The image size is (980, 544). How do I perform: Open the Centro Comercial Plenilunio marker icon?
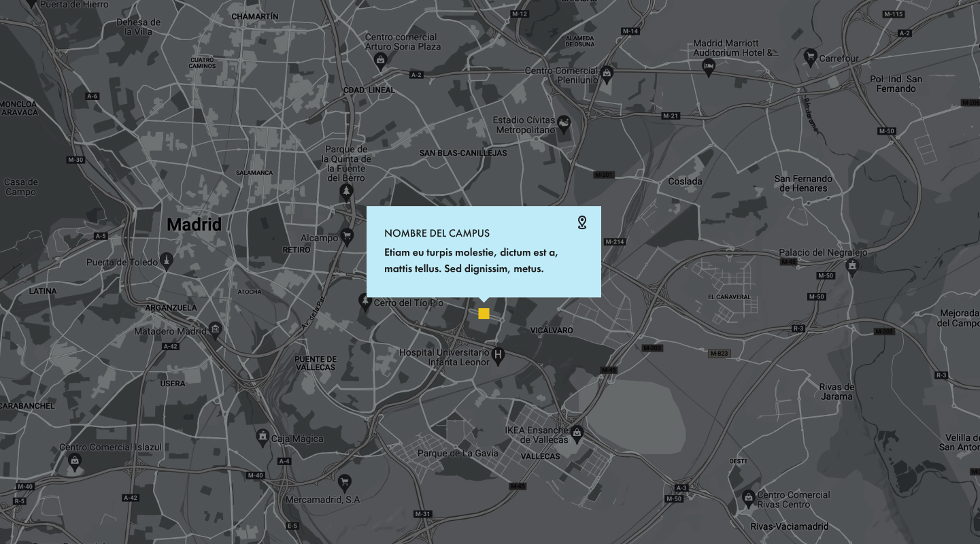point(607,72)
